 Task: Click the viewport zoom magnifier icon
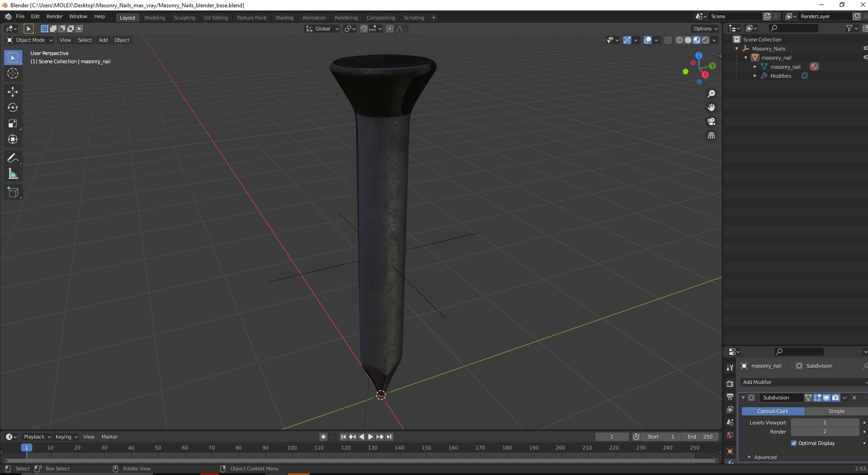711,94
